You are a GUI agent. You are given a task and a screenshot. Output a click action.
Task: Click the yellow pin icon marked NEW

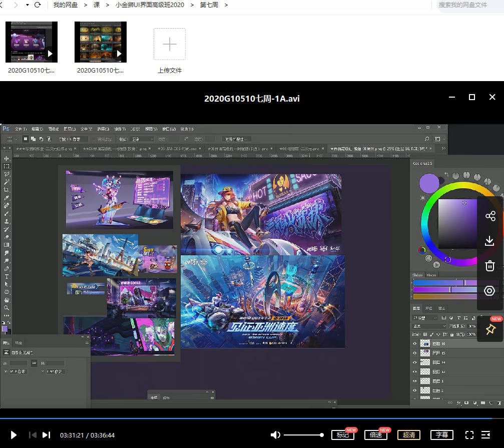tap(490, 329)
